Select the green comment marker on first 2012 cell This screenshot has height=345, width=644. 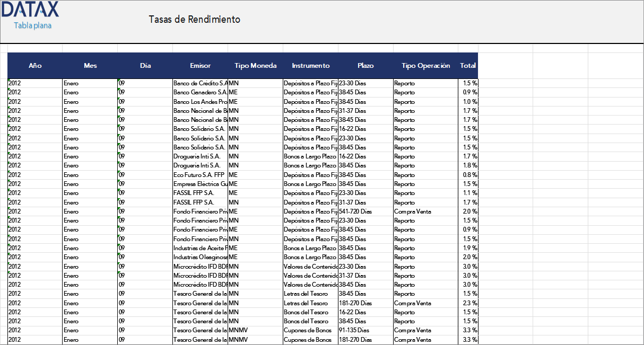pos(8,81)
